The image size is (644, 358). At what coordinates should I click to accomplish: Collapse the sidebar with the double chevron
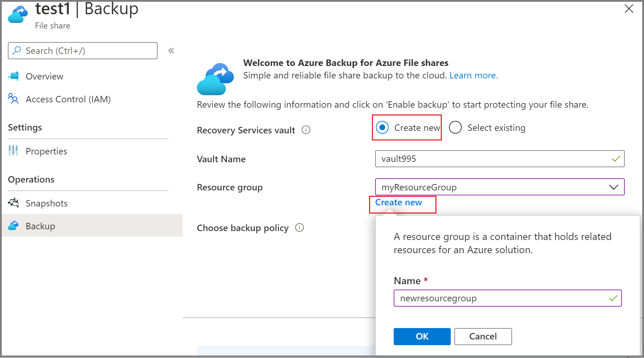point(171,51)
